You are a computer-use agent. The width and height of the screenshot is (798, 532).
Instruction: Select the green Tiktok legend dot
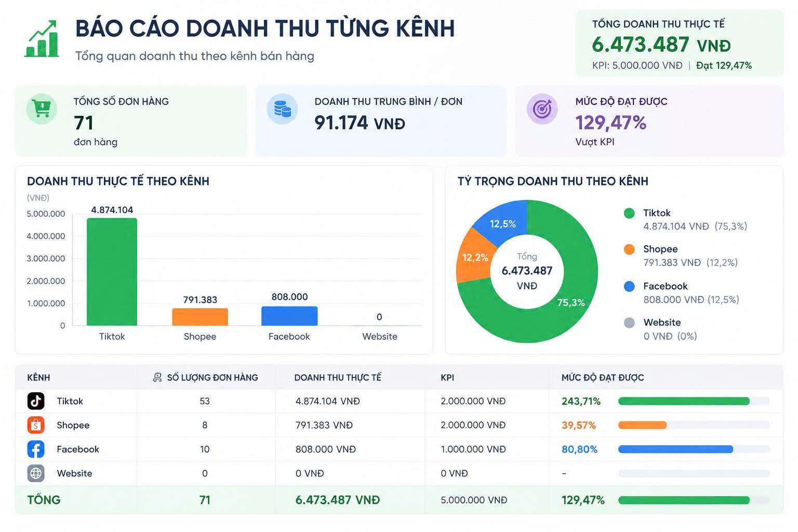pyautogui.click(x=629, y=213)
